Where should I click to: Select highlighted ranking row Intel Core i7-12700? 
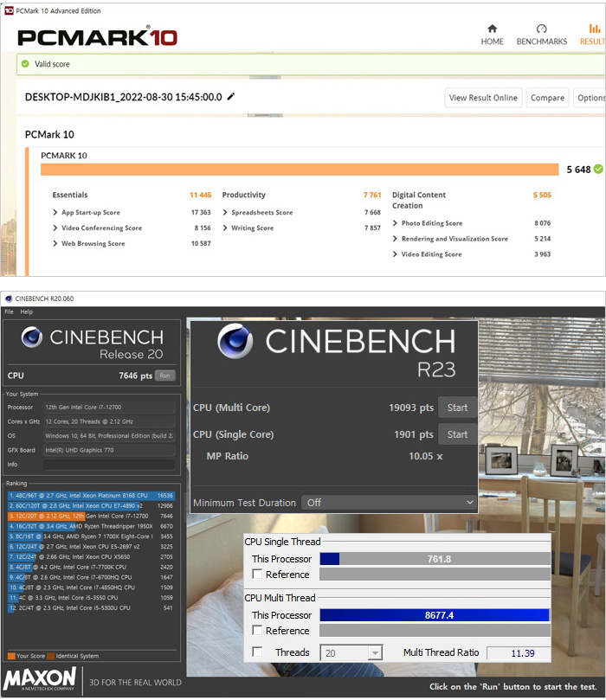point(91,516)
